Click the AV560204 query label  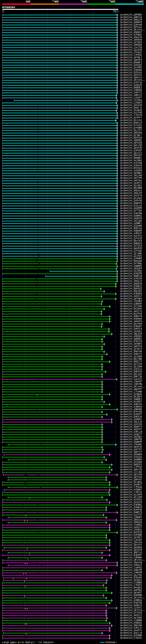pyautogui.click(x=8, y=8)
